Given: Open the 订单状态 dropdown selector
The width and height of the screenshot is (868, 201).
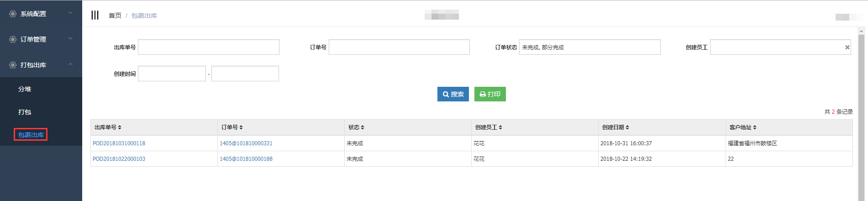Looking at the screenshot, I should point(589,47).
